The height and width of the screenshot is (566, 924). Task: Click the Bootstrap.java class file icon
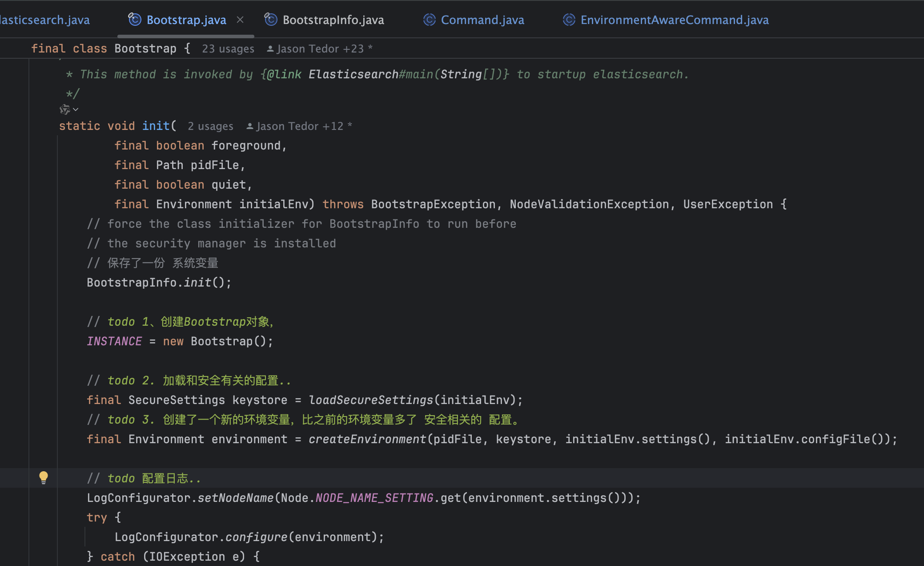[x=135, y=20]
